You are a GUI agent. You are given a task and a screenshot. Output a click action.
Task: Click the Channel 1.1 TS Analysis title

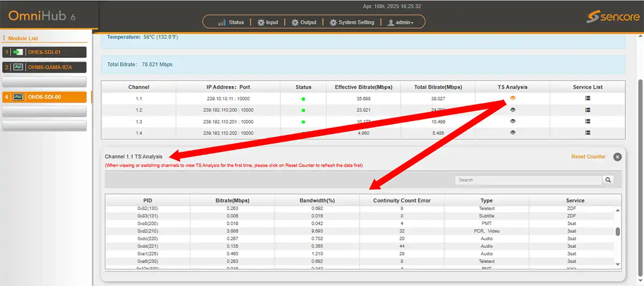[134, 156]
